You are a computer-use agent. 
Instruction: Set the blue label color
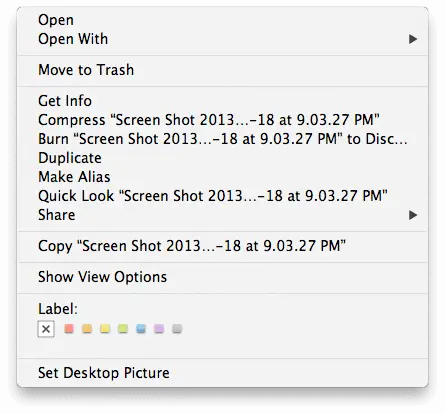pos(141,329)
